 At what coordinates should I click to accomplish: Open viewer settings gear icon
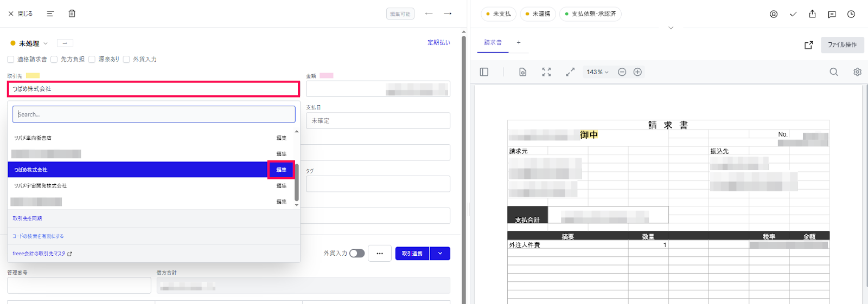(857, 72)
